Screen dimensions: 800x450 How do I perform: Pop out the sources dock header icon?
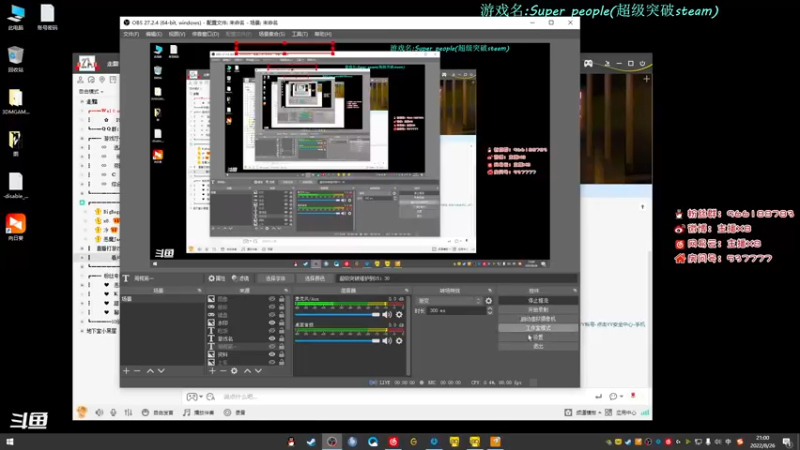(x=286, y=291)
